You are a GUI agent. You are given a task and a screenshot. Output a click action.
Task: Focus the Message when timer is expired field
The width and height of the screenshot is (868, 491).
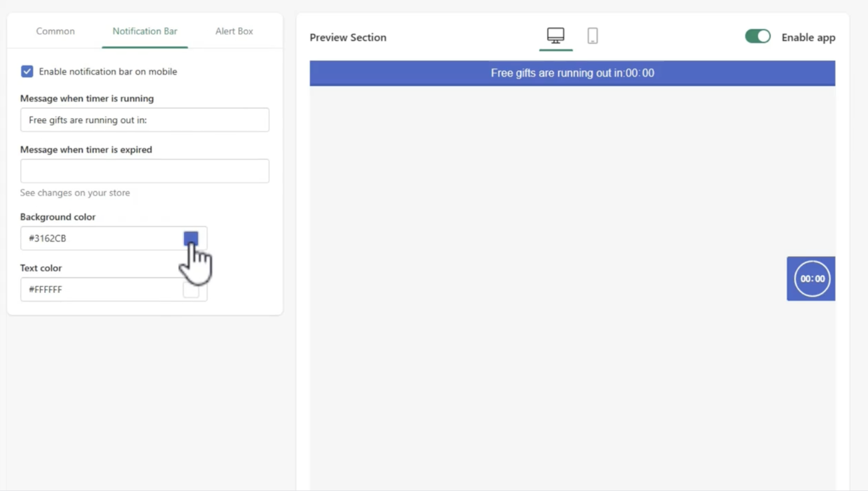pos(145,171)
